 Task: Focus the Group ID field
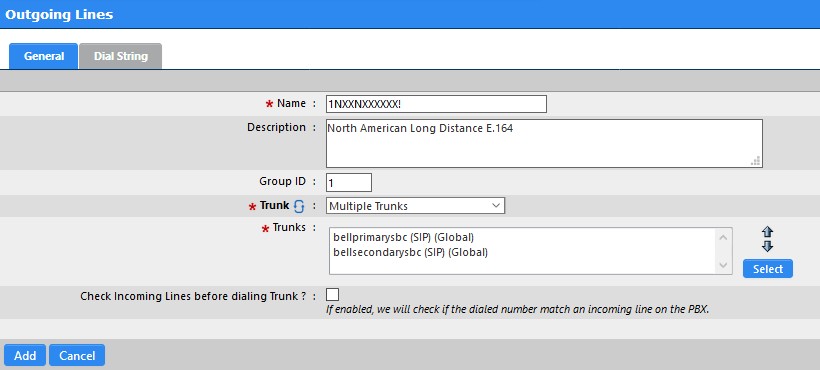click(349, 182)
